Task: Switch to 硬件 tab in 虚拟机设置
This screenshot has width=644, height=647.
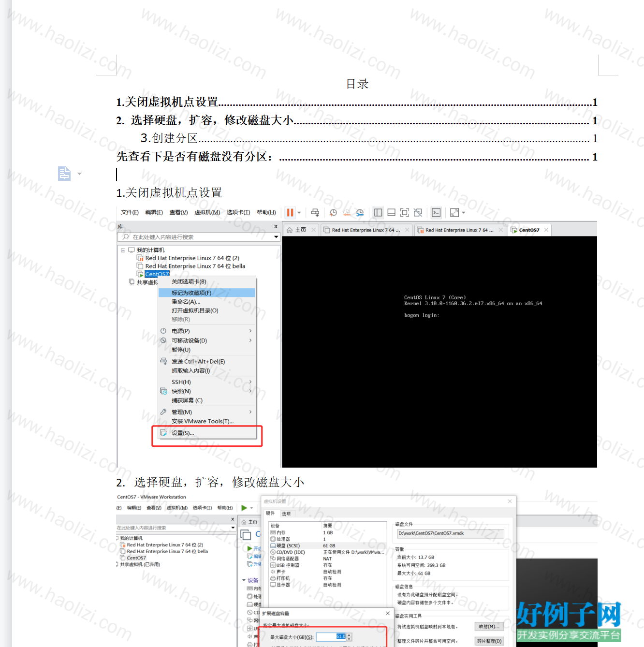Action: (x=270, y=514)
